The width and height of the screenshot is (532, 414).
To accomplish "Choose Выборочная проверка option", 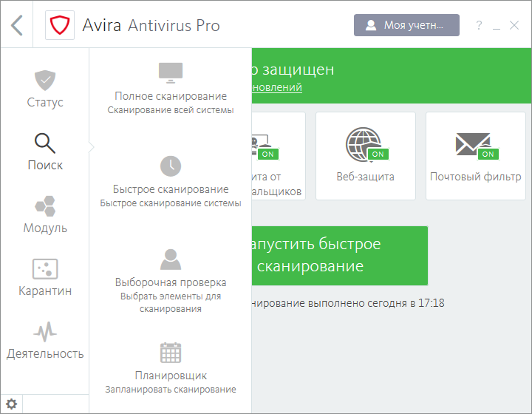I will click(171, 282).
